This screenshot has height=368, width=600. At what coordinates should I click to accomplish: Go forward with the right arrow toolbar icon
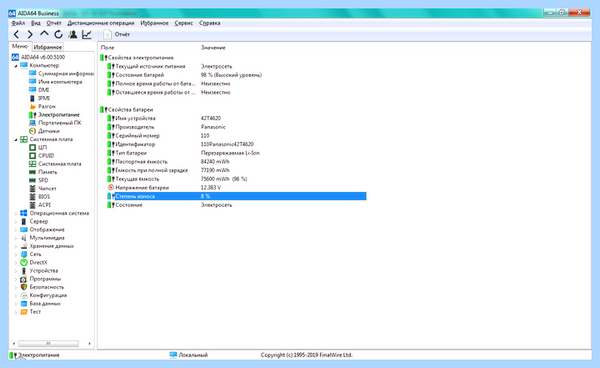(30, 34)
